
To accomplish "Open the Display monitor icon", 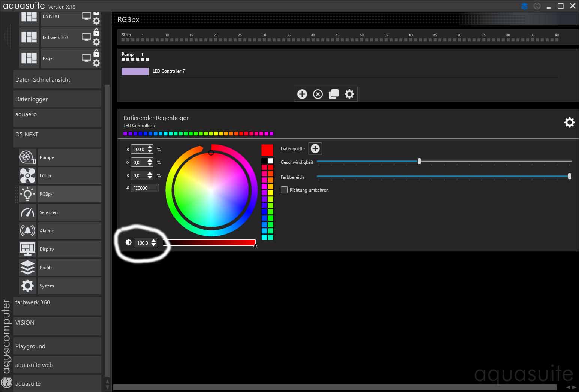I will pos(27,249).
